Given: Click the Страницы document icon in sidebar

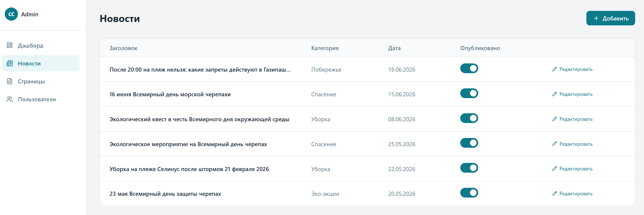Looking at the screenshot, I should (10, 81).
